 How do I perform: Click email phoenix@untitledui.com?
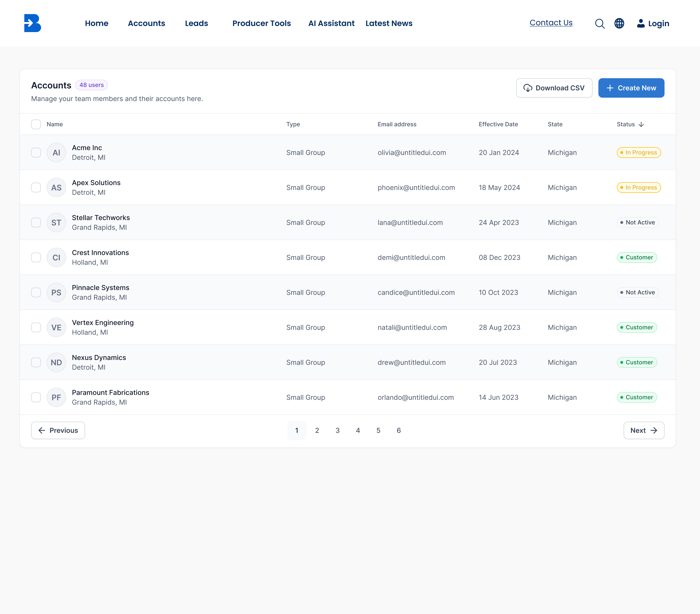tap(416, 188)
